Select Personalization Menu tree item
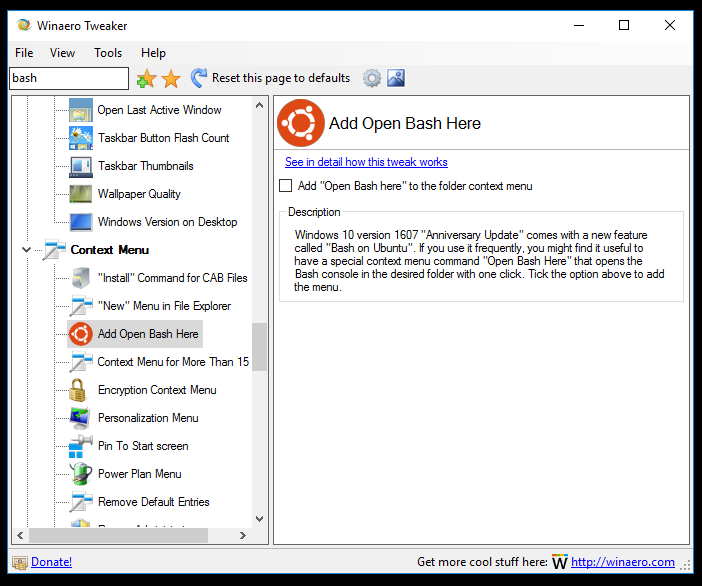The height and width of the screenshot is (586, 702). click(148, 418)
